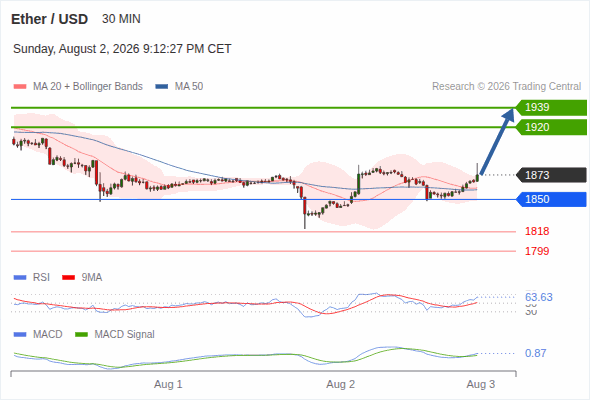Image resolution: width=590 pixels, height=400 pixels.
Task: Click the blue upward forecast arrow
Action: tap(497, 141)
